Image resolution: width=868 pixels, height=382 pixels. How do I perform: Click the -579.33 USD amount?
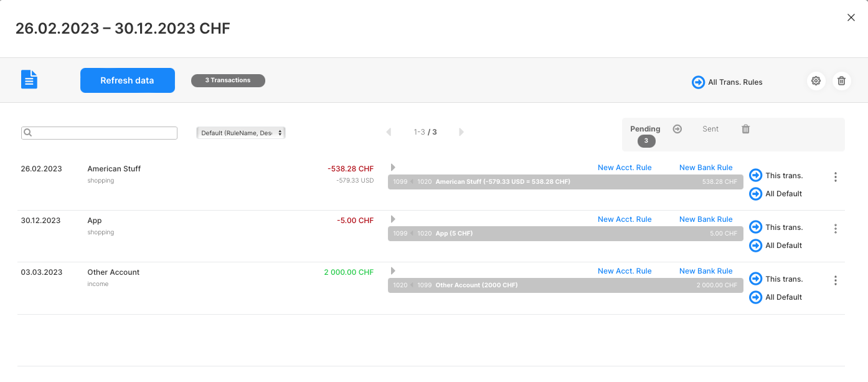[x=355, y=180]
